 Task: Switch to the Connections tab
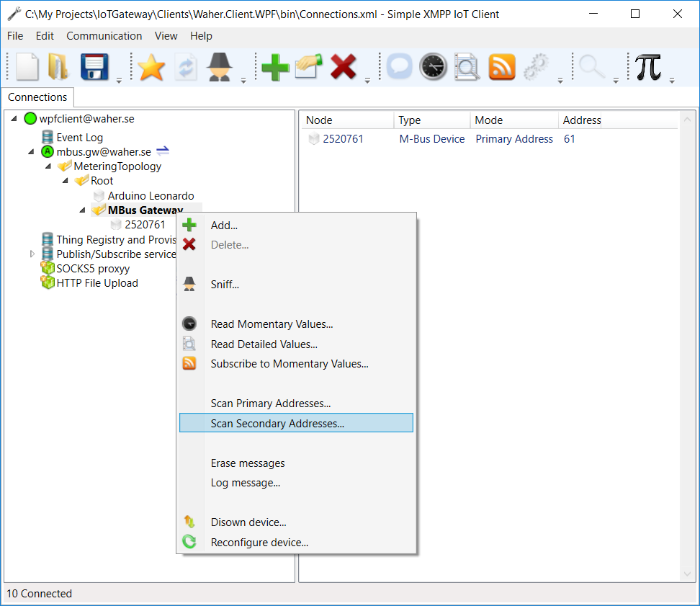[37, 97]
